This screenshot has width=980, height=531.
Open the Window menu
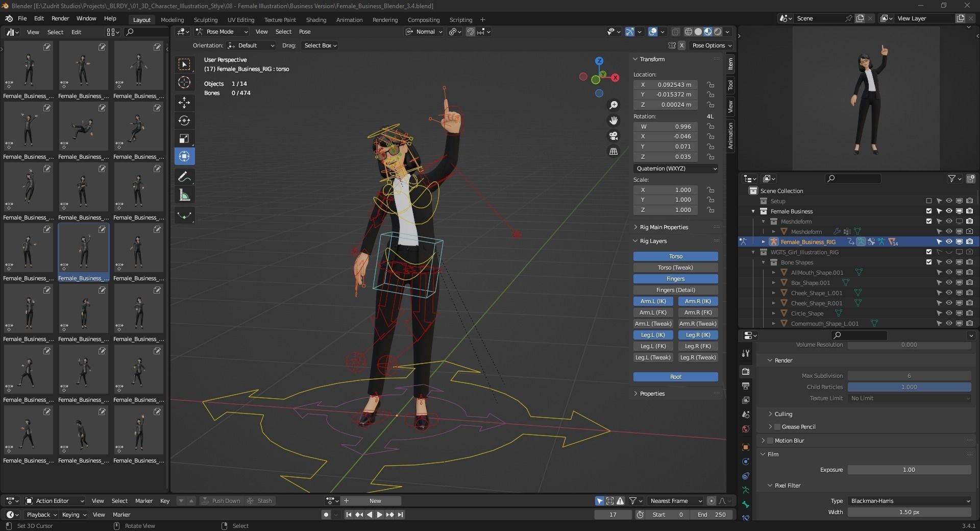86,18
